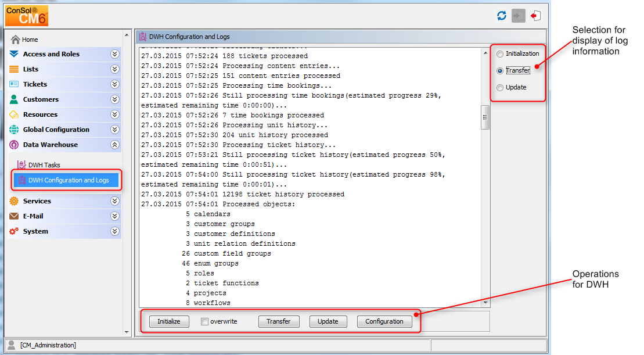Select the Update radio button
This screenshot has height=355, width=644.
pyautogui.click(x=499, y=87)
